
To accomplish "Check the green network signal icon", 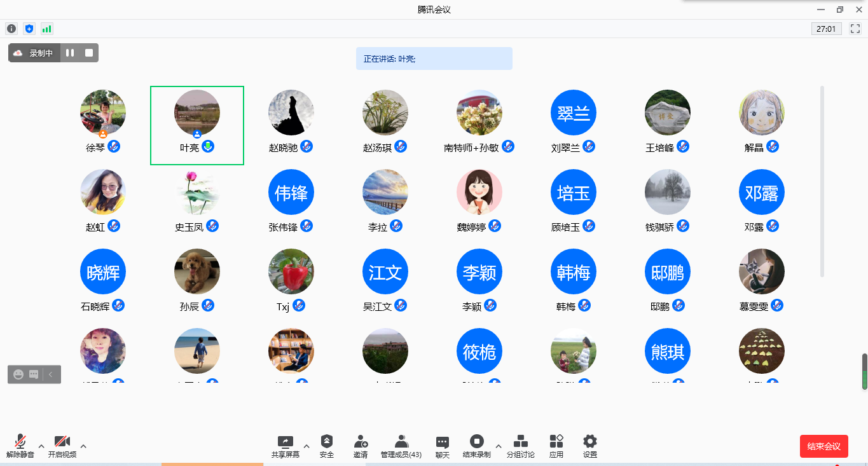I will (x=46, y=29).
